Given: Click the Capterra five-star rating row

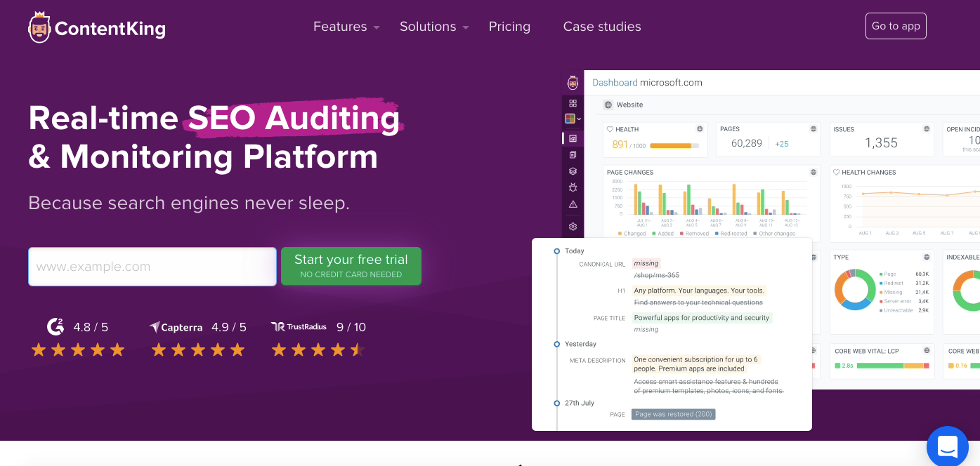Looking at the screenshot, I should [198, 349].
